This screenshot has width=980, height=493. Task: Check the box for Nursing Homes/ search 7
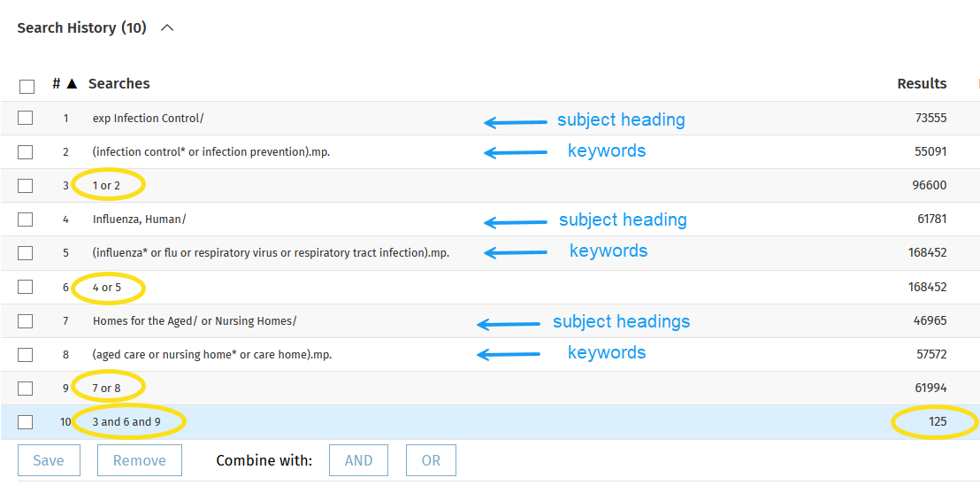tap(25, 320)
